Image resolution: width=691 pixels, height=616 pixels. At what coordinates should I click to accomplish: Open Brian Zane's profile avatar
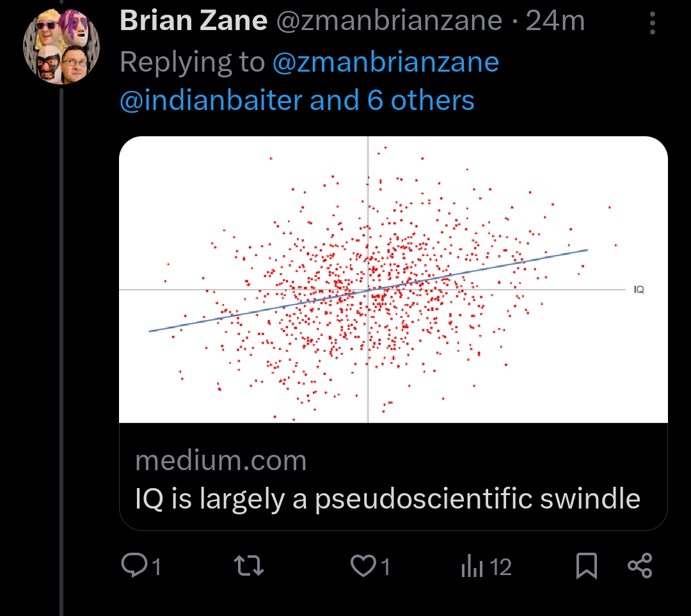tap(61, 46)
